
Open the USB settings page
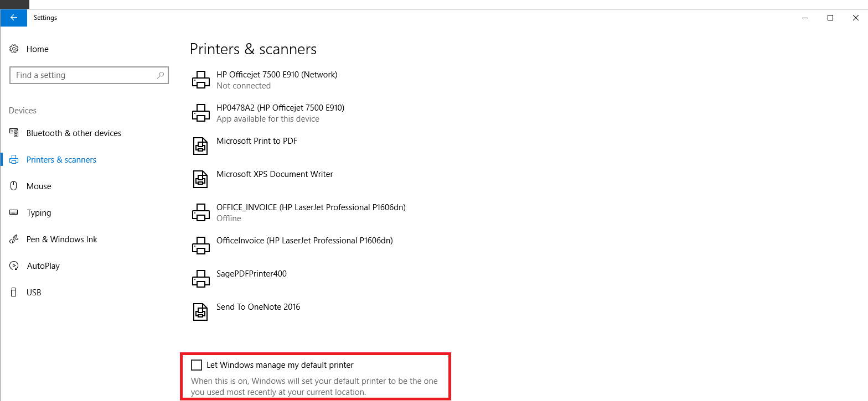point(34,293)
